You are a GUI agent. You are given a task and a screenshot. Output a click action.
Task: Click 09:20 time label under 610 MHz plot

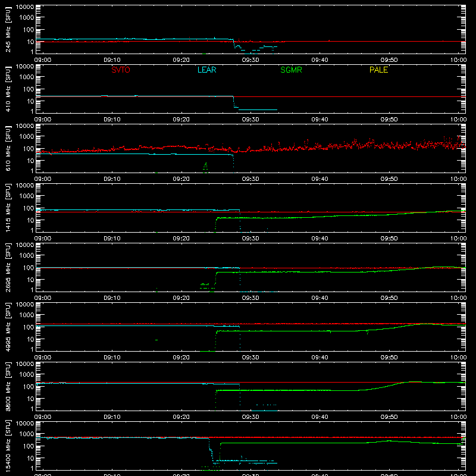[x=181, y=179]
